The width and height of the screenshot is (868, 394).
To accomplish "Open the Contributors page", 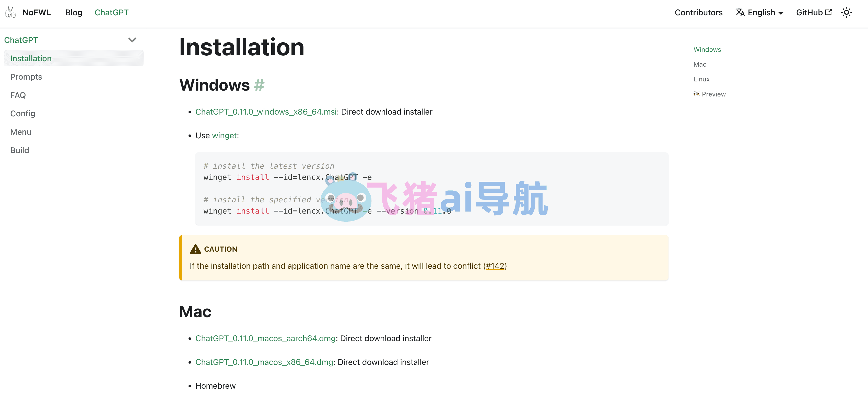I will (698, 13).
